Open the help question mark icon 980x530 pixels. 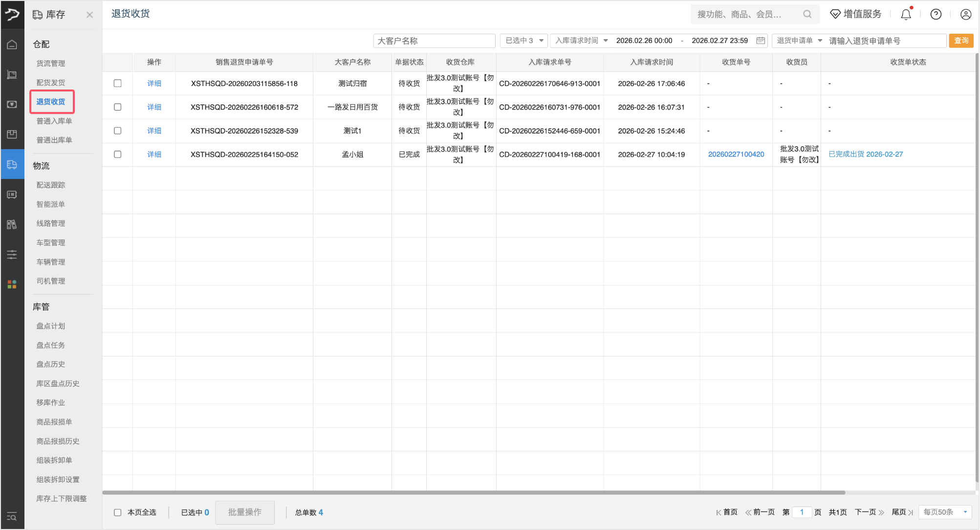pos(936,15)
